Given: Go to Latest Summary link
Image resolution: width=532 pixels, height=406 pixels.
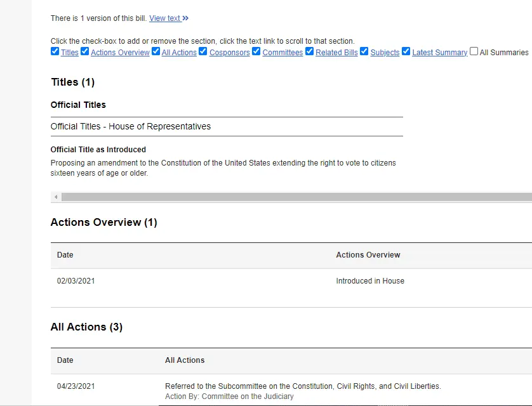Looking at the screenshot, I should tap(439, 53).
